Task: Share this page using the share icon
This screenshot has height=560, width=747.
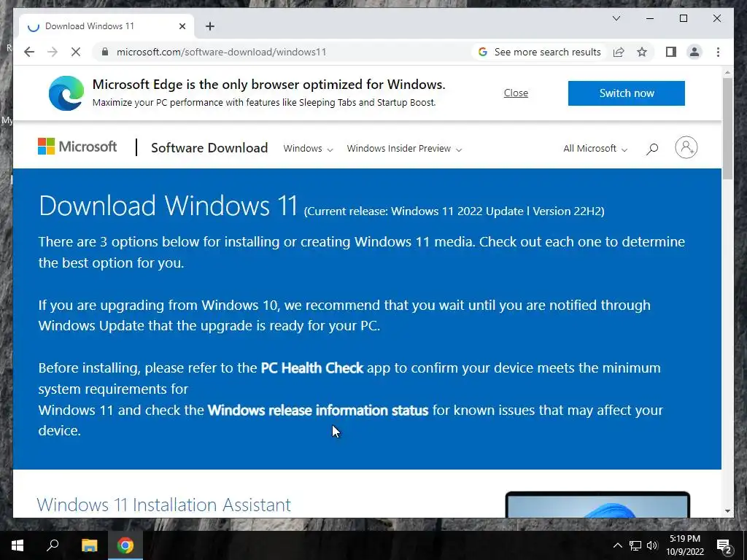Action: point(619,52)
